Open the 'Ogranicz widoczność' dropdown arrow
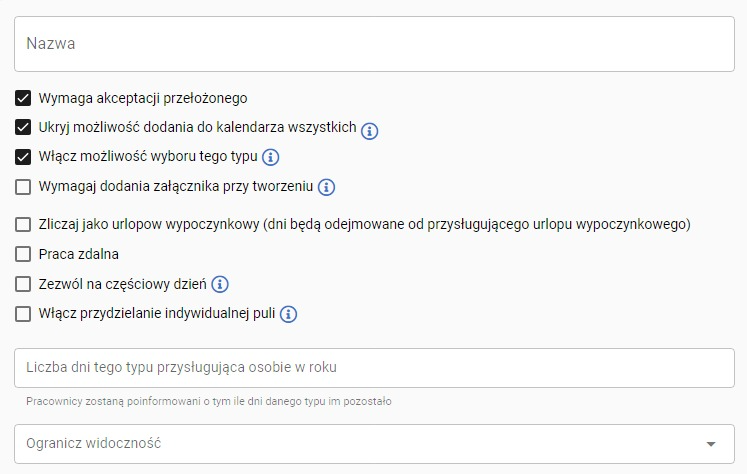Viewport: 747px width, 474px height. click(x=711, y=444)
